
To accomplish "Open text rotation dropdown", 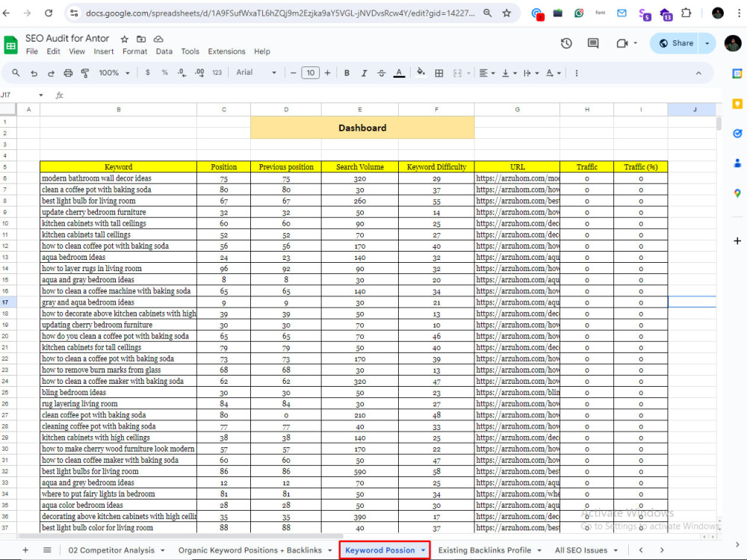I will (x=553, y=73).
